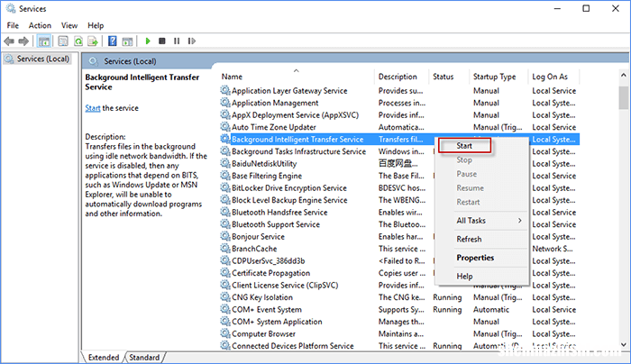Click Automatic startup type of COM+ Event System

click(x=491, y=309)
